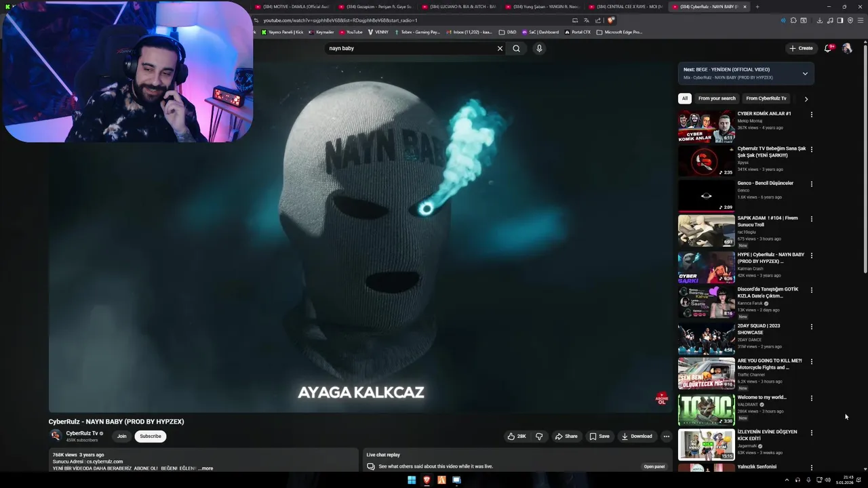The height and width of the screenshot is (488, 868).
Task: Switch to the CENTRAL CEE X RAYE tab
Action: pyautogui.click(x=627, y=7)
